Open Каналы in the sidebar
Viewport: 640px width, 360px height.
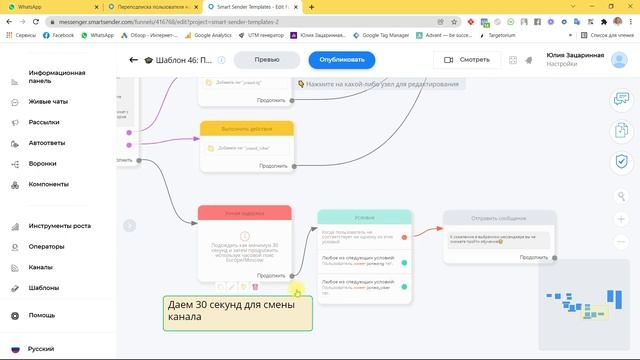pyautogui.click(x=40, y=267)
